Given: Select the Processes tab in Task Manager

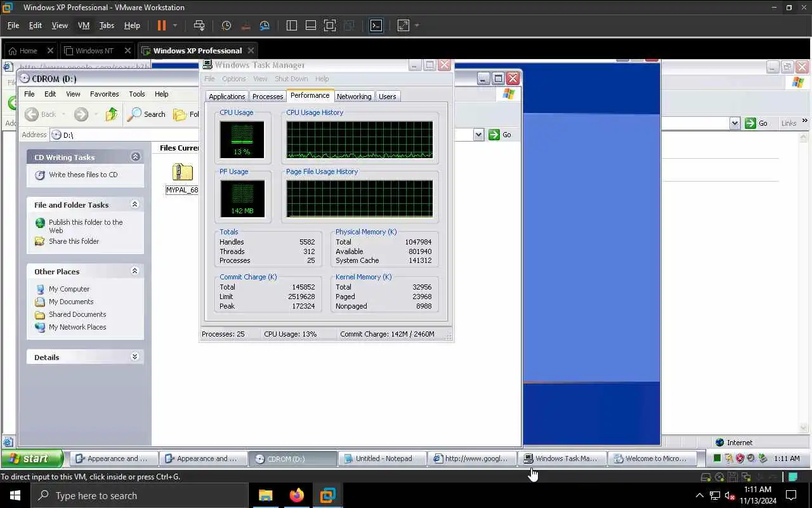Looking at the screenshot, I should [268, 97].
